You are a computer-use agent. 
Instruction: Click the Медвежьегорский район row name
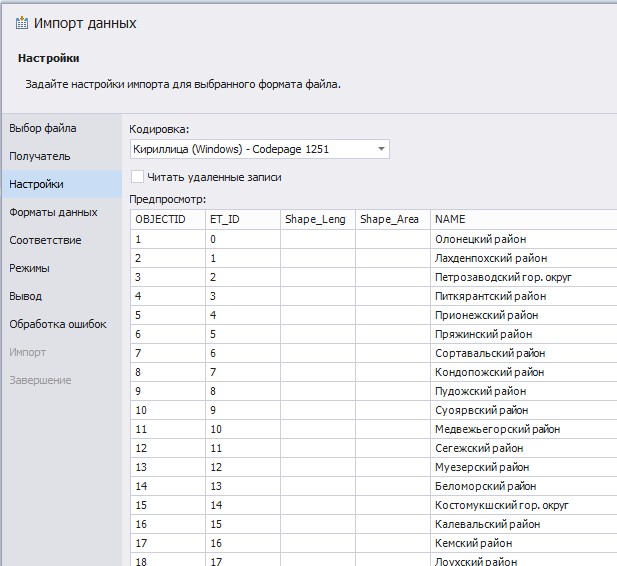(497, 429)
